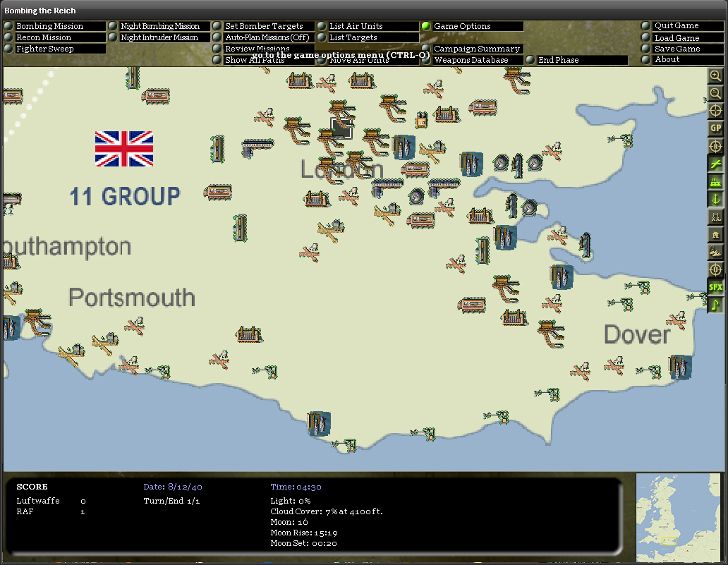Viewport: 728px width, 565px height.
Task: Click the Cloud Cover: 7% at 4100ft. line
Action: click(327, 511)
